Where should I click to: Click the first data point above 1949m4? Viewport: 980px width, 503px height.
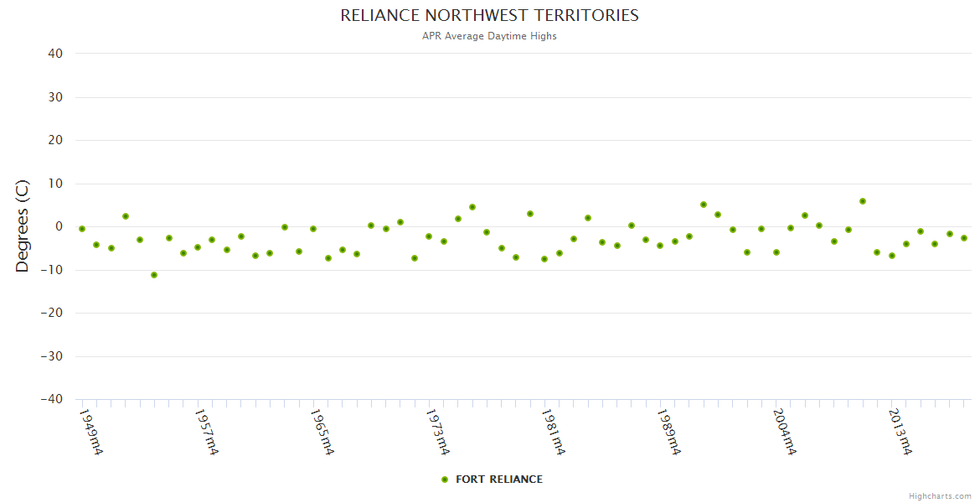coord(82,229)
